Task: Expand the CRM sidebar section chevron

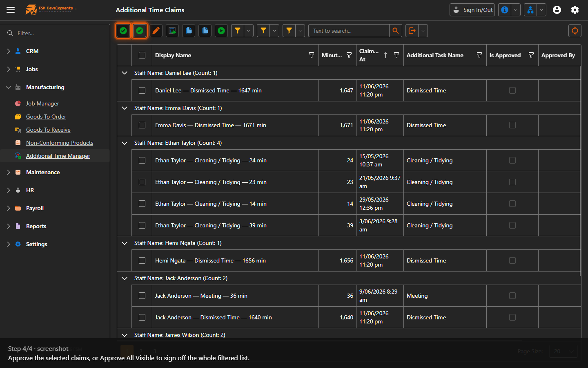Action: pos(8,51)
